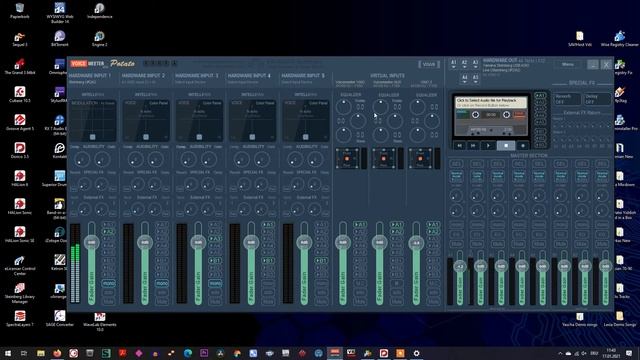Screen dimensions: 640x360
Task: Toggle A3 bus routing on Hardware Input 3
Action: tap(215, 239)
